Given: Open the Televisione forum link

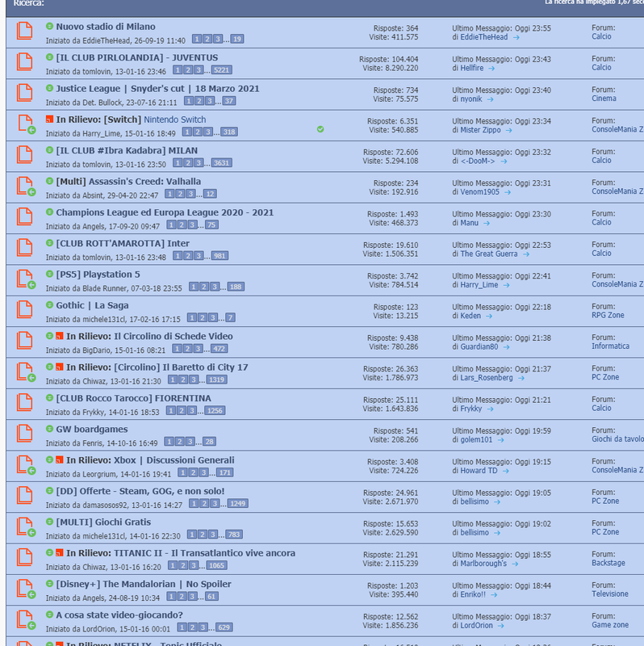Looking at the screenshot, I should coord(610,594).
